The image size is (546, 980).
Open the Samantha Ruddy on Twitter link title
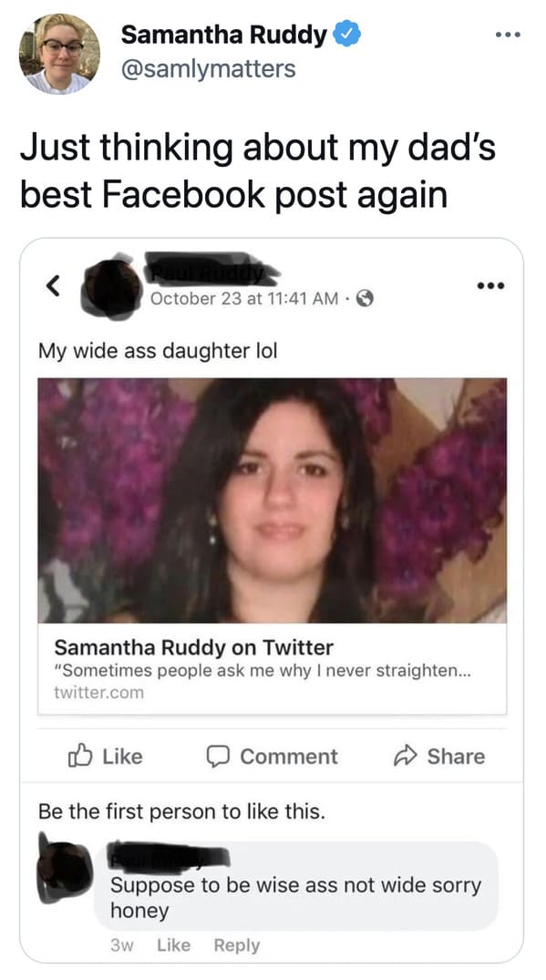(x=193, y=647)
